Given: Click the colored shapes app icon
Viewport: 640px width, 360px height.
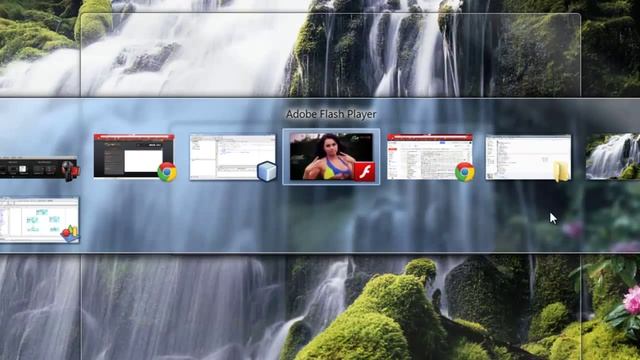Looking at the screenshot, I should pos(70,234).
